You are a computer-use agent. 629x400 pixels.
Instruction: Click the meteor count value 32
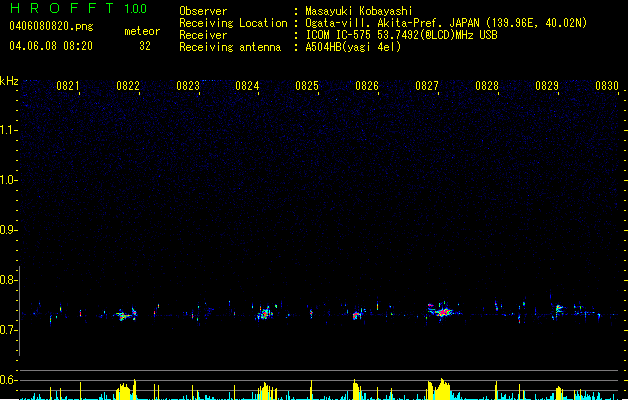point(145,46)
